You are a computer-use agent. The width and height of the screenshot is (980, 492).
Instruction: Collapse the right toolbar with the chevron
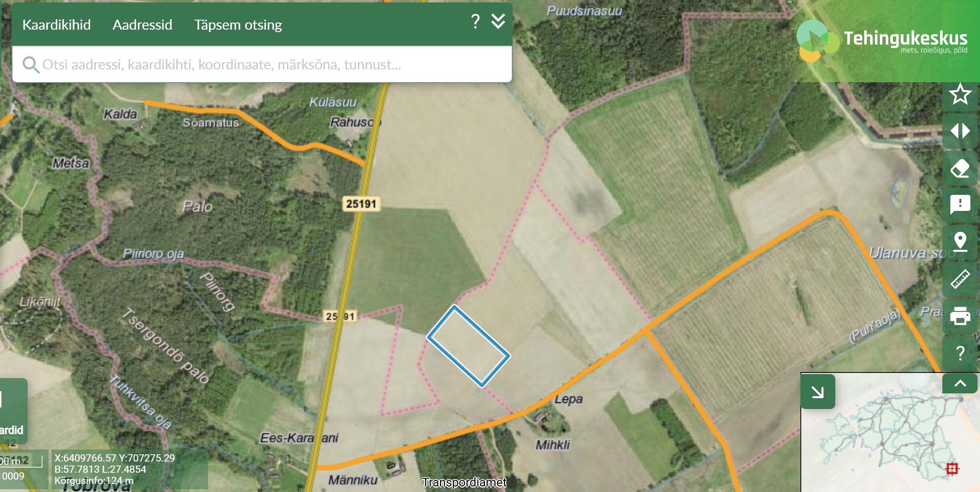(960, 383)
